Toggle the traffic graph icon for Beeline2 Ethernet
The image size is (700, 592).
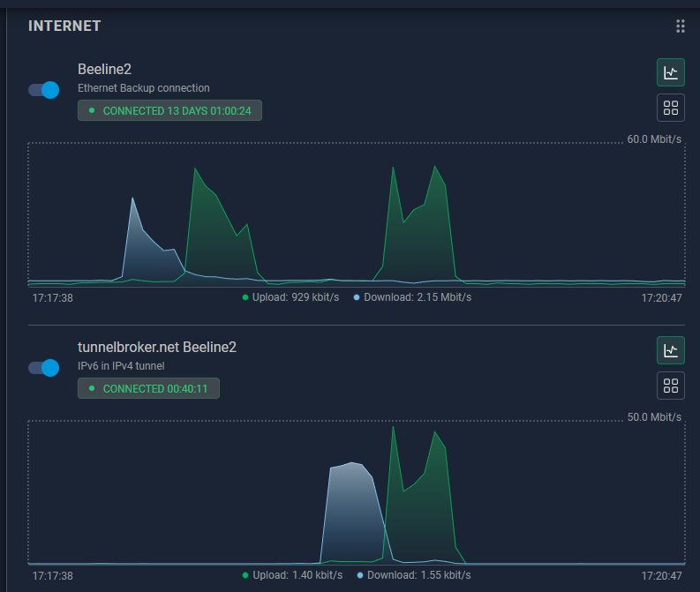click(670, 72)
